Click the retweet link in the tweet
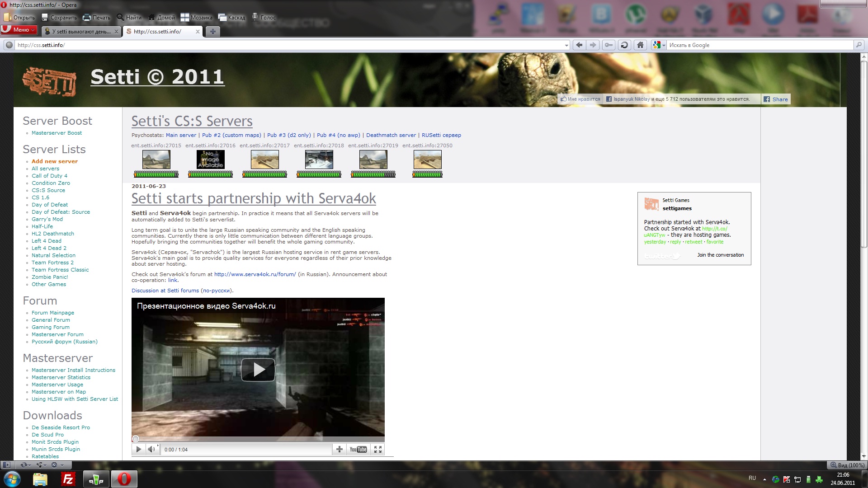Image resolution: width=868 pixels, height=488 pixels. point(693,242)
